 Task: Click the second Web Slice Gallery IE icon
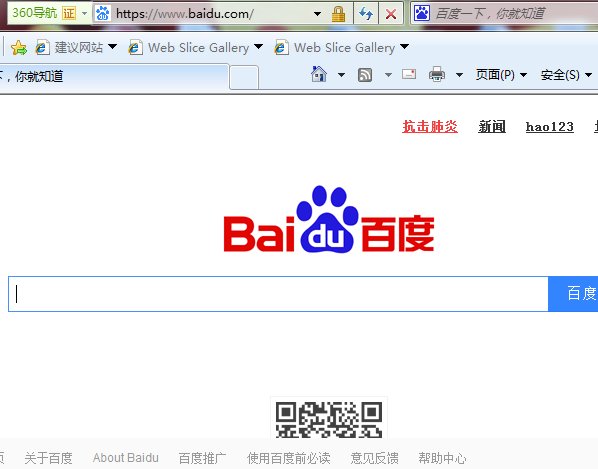[281, 48]
